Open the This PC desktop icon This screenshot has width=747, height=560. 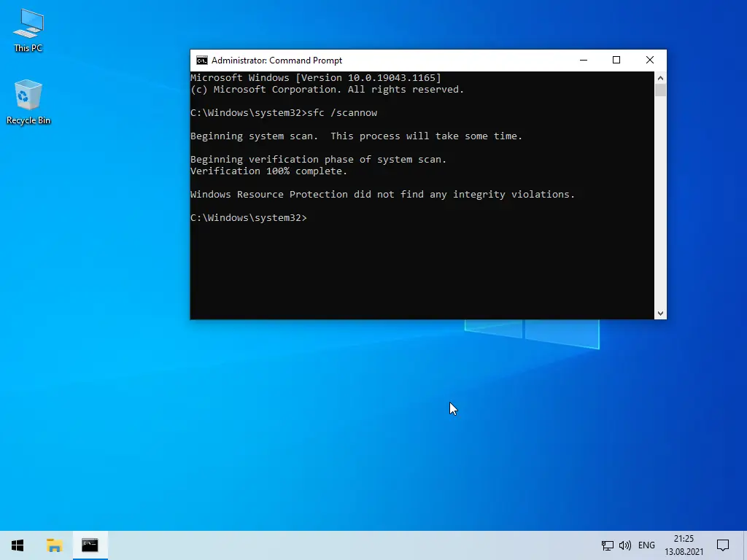(x=28, y=31)
